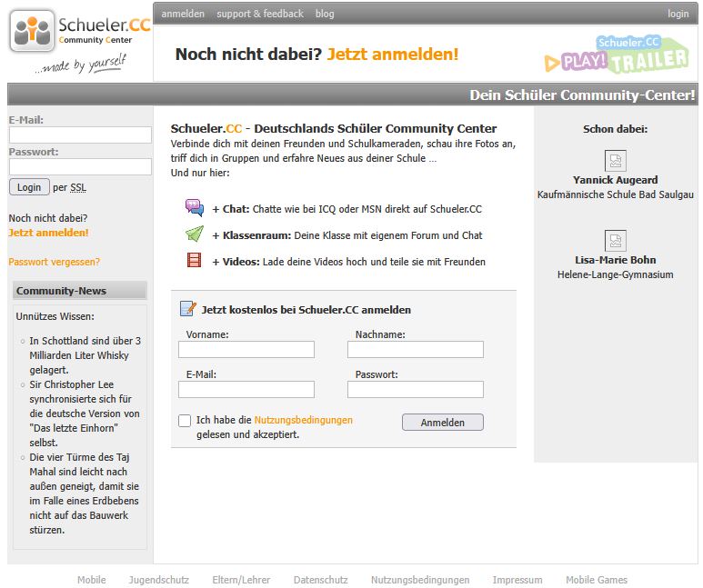Open Lisa-Marie Bohn's profile picture

615,241
